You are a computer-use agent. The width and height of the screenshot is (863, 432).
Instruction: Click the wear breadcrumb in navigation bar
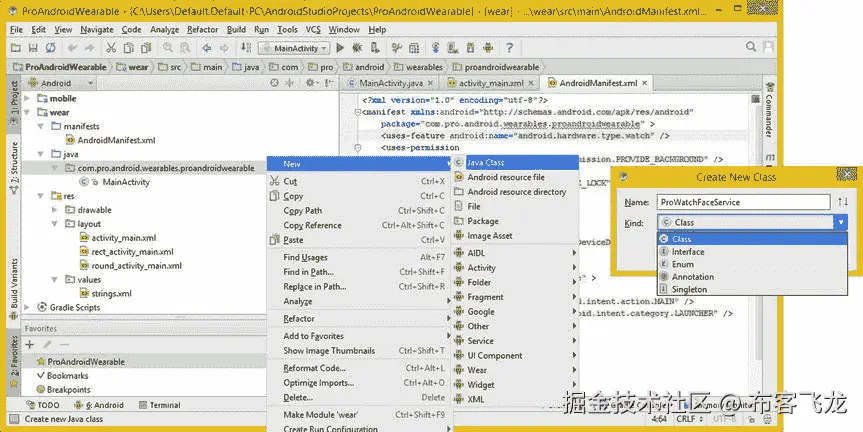point(132,67)
